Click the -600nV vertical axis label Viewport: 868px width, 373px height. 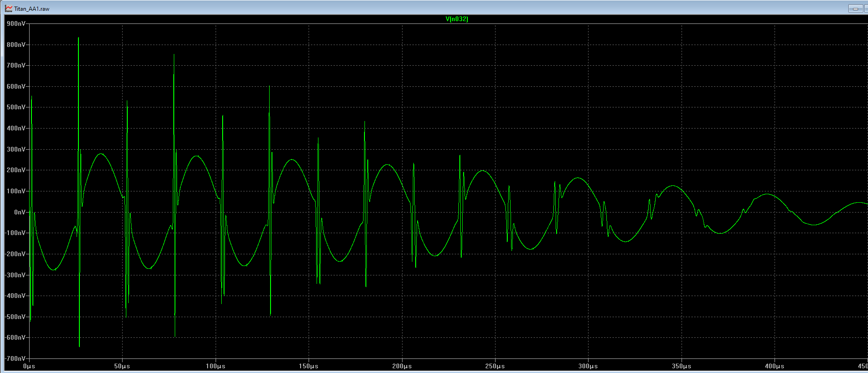coord(15,337)
